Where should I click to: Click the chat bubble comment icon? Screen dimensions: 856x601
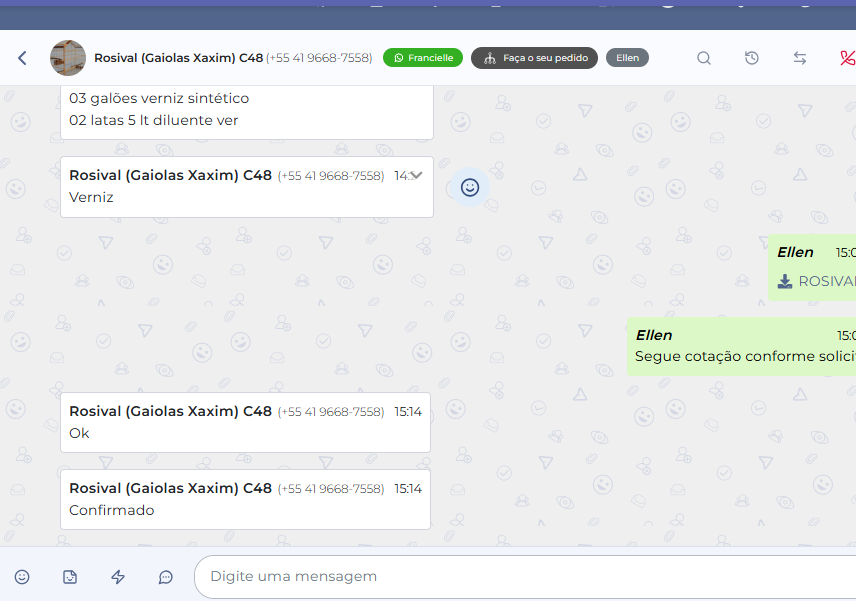click(166, 577)
